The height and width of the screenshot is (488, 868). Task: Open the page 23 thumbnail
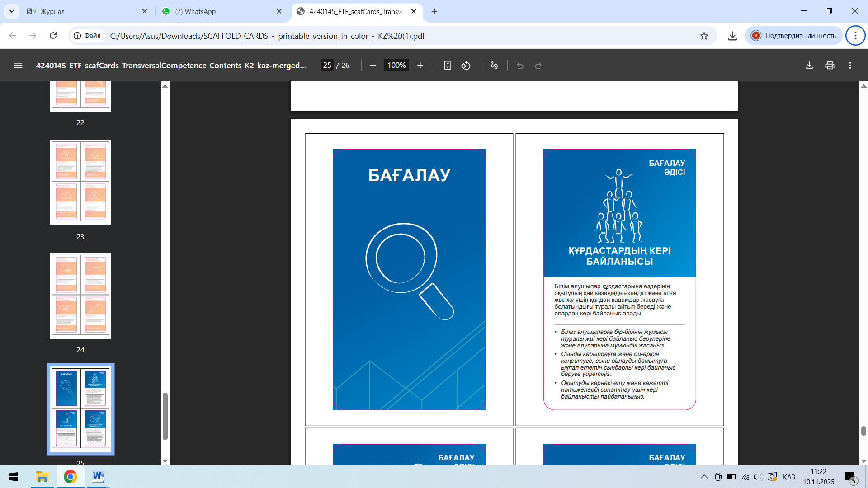click(x=80, y=183)
